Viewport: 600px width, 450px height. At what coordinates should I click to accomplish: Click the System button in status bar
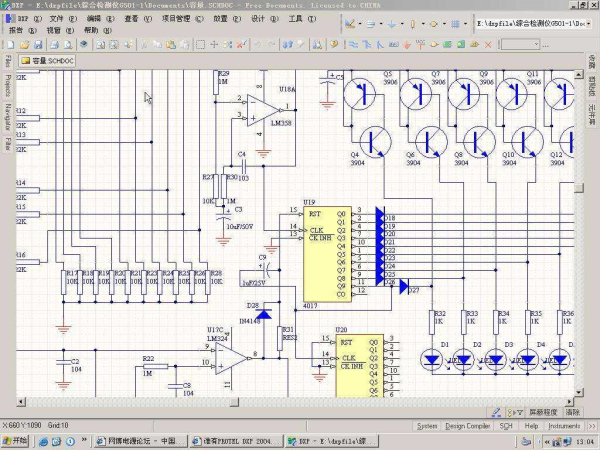[x=427, y=426]
